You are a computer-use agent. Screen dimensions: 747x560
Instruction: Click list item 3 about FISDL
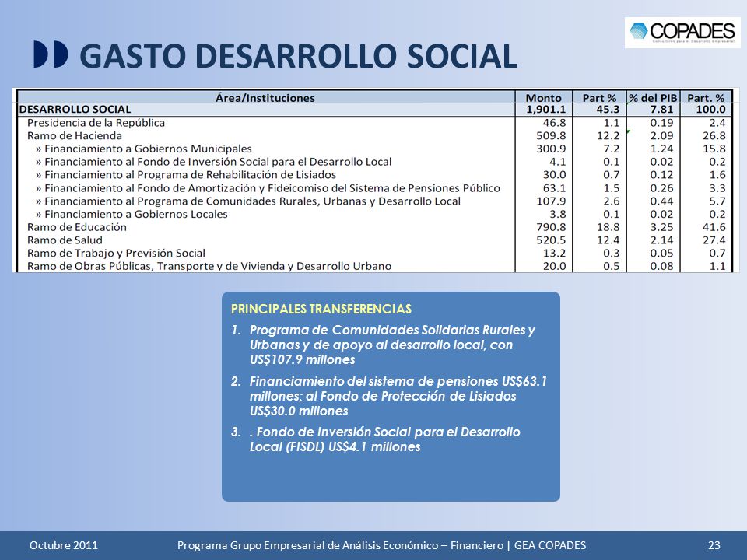tap(377, 439)
